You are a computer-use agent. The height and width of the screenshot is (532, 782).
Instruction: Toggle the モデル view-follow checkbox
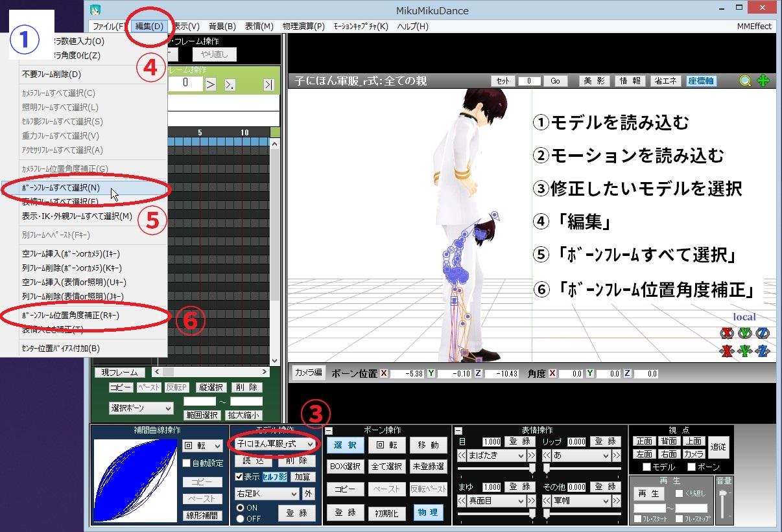(646, 467)
